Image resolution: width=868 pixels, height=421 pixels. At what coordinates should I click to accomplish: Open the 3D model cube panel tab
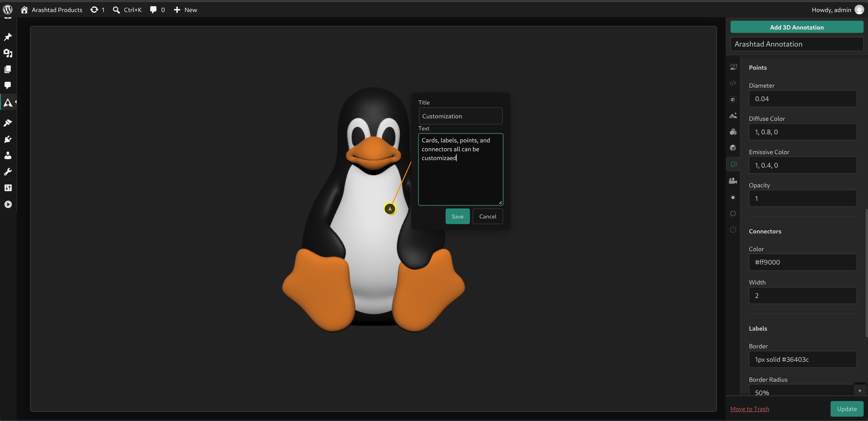click(733, 99)
